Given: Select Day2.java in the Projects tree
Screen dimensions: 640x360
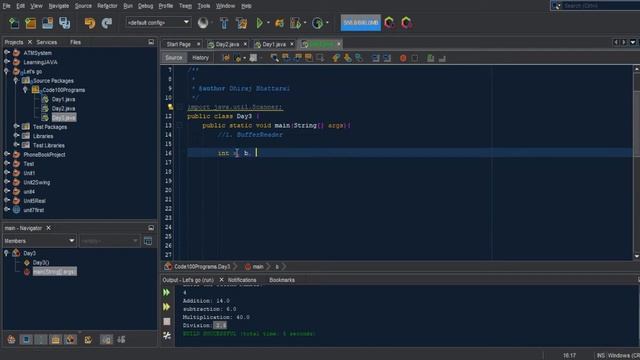Looking at the screenshot, I should click(x=63, y=109).
